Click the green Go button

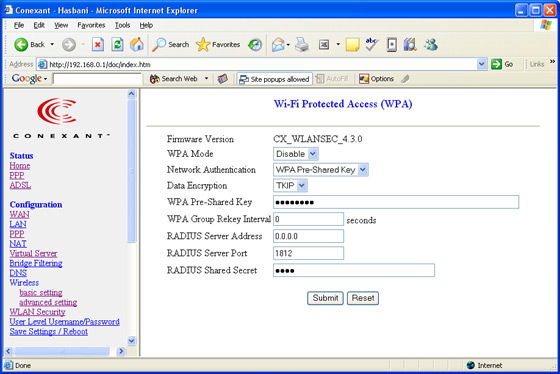[502, 64]
